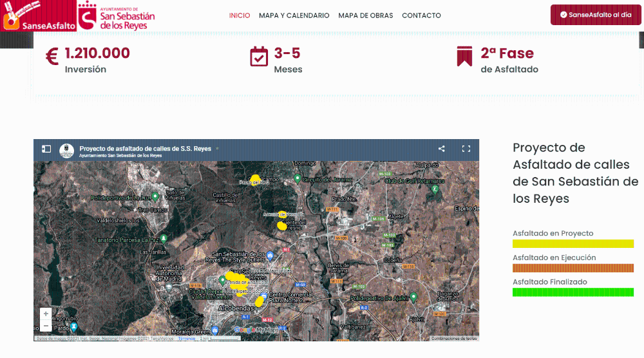The width and height of the screenshot is (644, 358).
Task: Navigate to CONTACTO page
Action: click(x=421, y=15)
